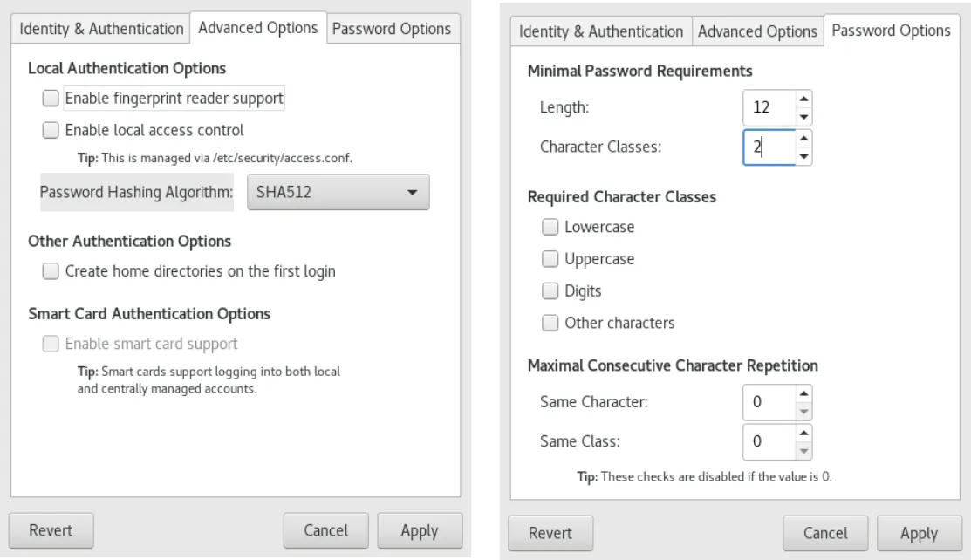
Task: Open the Password Options tab
Action: 392,28
